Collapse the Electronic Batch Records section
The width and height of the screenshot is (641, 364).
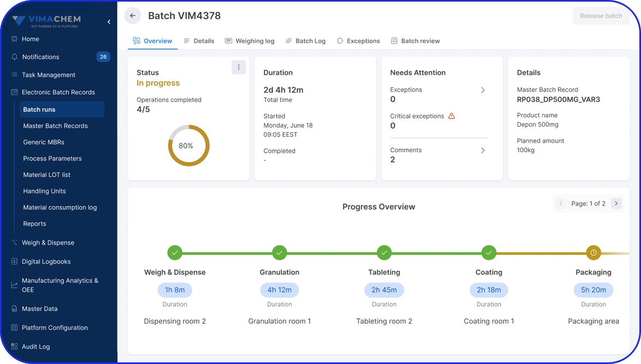coord(58,92)
